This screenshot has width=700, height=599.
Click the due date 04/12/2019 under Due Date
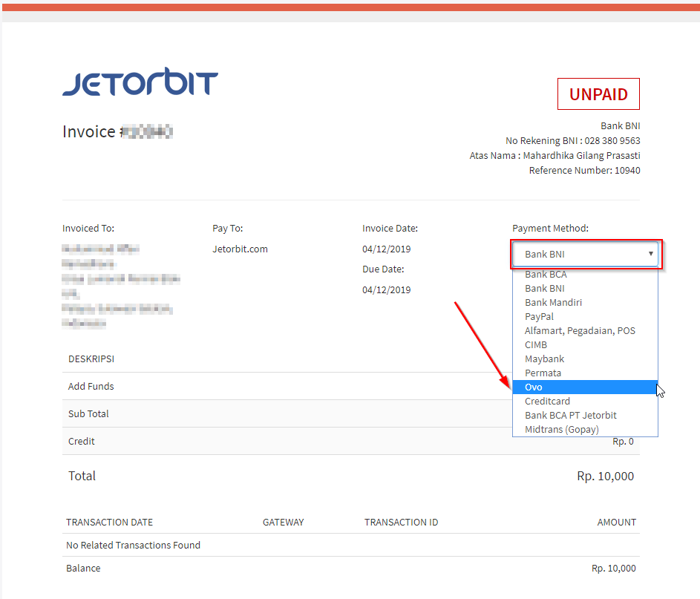[x=387, y=290]
